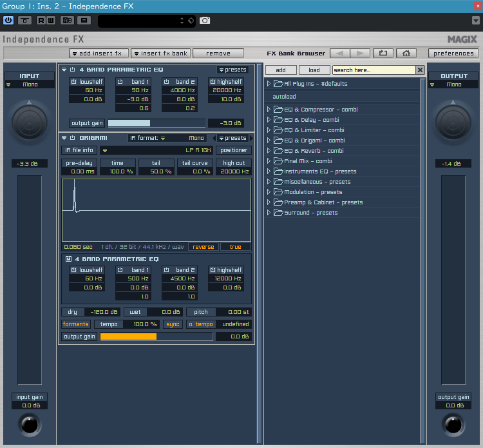This screenshot has height=448, width=483.
Task: Click the remove button
Action: [x=218, y=54]
